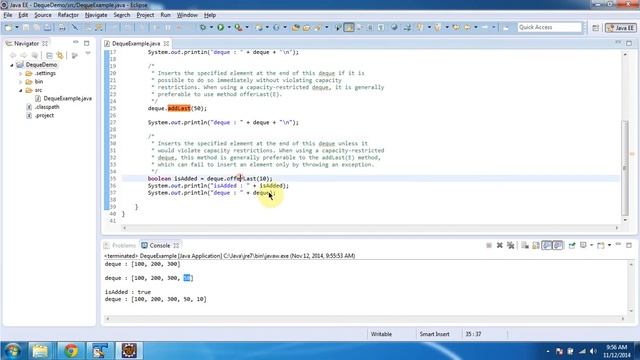640x360 pixels.
Task: Toggle Show Console When Standard Out Changes
Action: pyautogui.click(x=547, y=245)
